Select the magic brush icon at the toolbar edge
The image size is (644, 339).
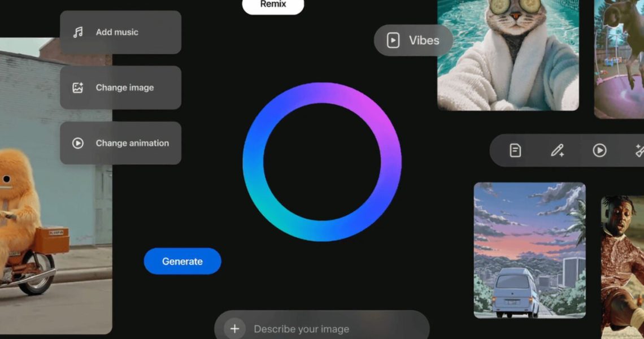pos(639,150)
